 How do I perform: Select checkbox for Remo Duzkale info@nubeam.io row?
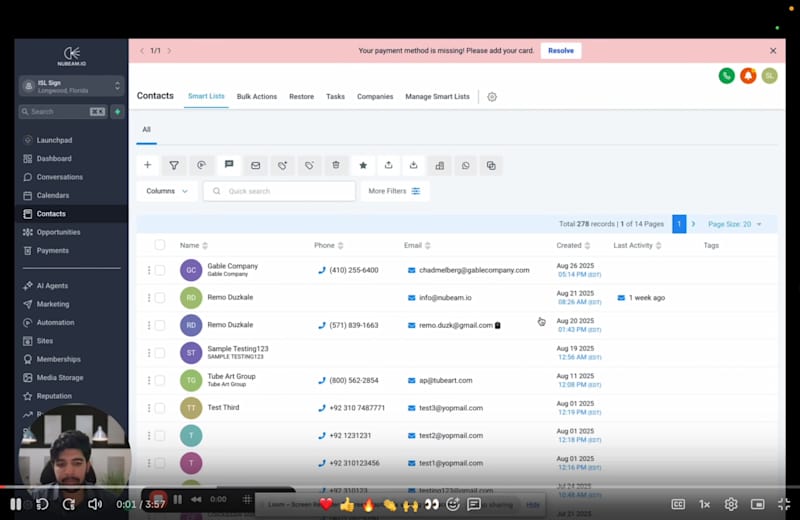point(160,298)
